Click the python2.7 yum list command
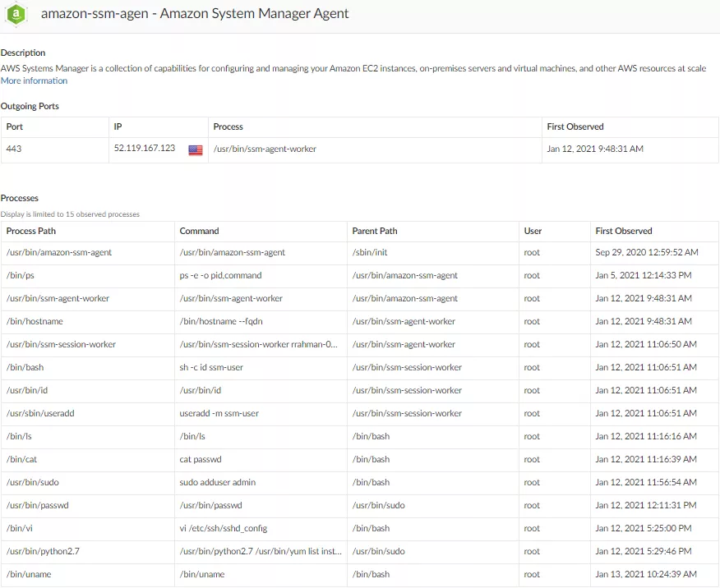This screenshot has height=588, width=720. tap(261, 551)
